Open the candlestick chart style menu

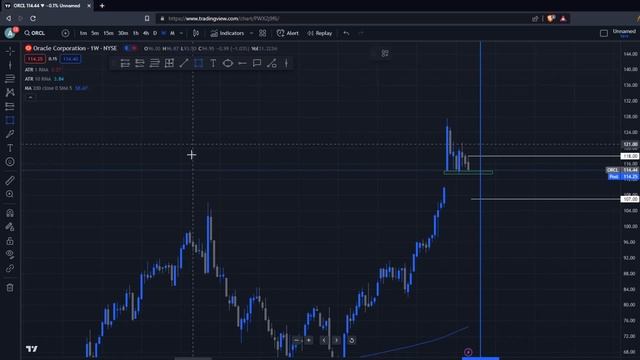(x=196, y=33)
